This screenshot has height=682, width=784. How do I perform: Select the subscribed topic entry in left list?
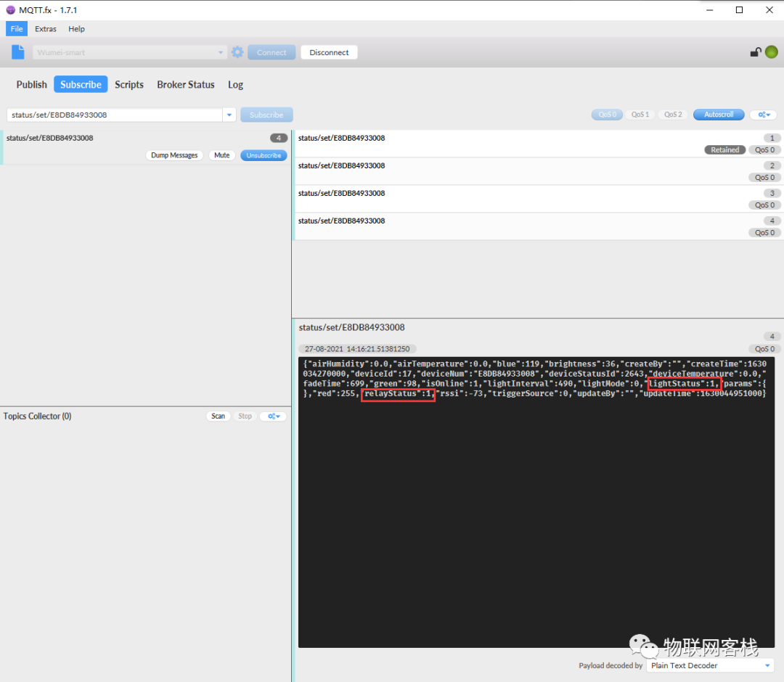click(145, 147)
